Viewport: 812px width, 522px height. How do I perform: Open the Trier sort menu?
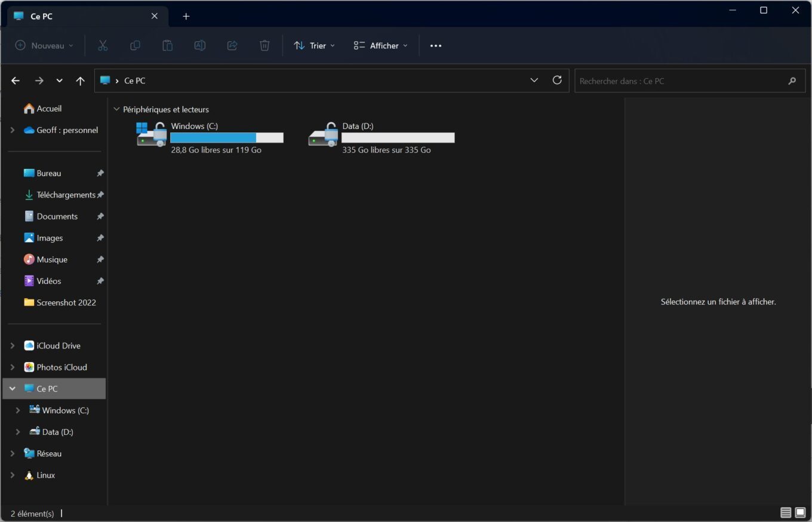(314, 45)
